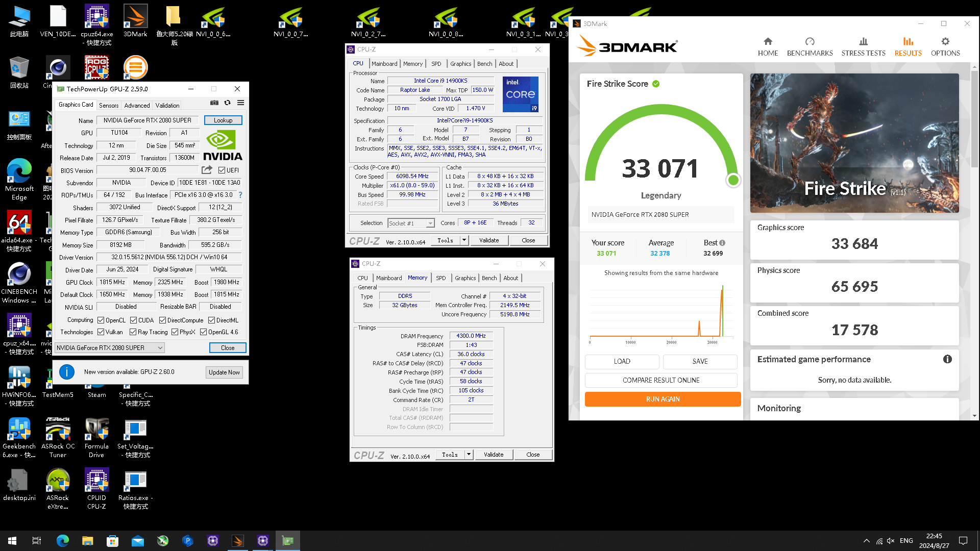Toggle the UEFI checkbox in GPU-Z
The width and height of the screenshot is (980, 551).
(x=222, y=170)
